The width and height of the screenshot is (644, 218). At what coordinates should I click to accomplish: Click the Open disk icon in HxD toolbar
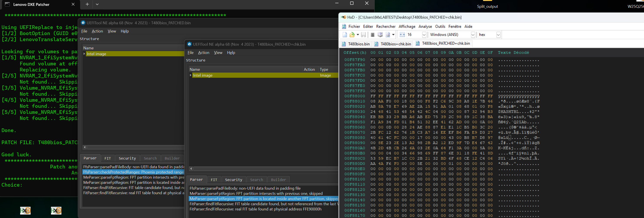click(x=380, y=35)
